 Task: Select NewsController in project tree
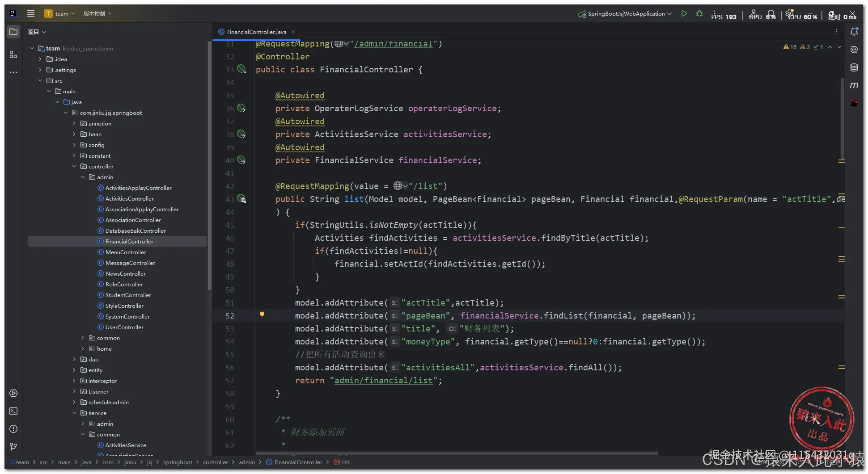point(126,273)
